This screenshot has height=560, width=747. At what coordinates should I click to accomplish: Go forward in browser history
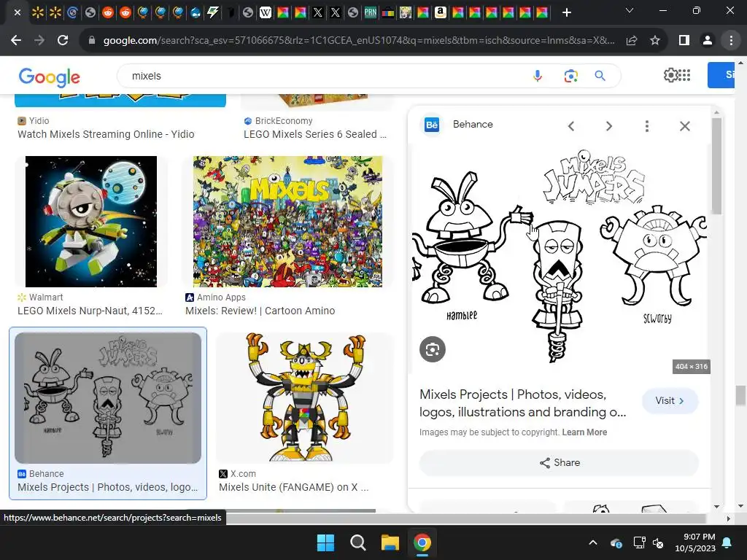tap(39, 41)
